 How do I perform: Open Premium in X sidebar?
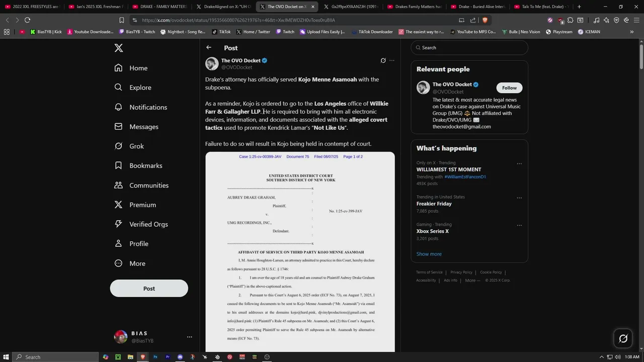coord(135,205)
